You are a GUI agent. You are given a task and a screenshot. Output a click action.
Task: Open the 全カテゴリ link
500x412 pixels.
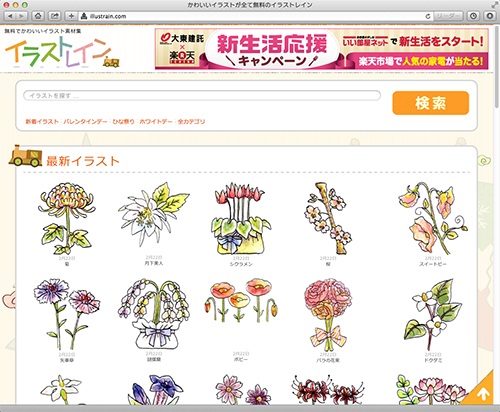point(191,122)
